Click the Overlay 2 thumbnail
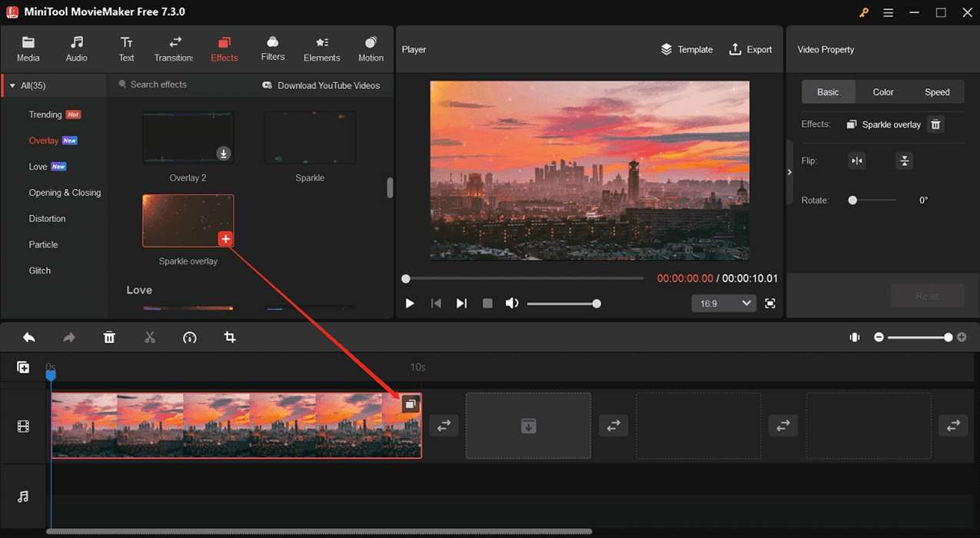Viewport: 980px width, 538px height. coord(188,138)
